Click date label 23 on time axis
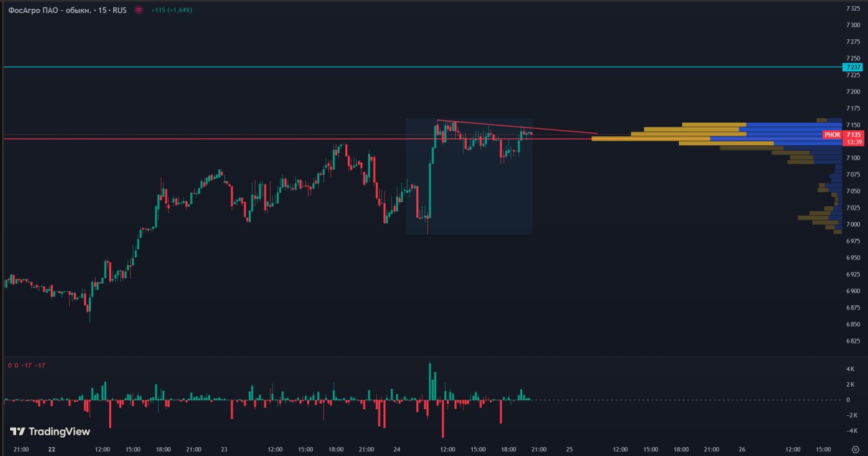Screen dimensions: 868x456 [x=224, y=449]
